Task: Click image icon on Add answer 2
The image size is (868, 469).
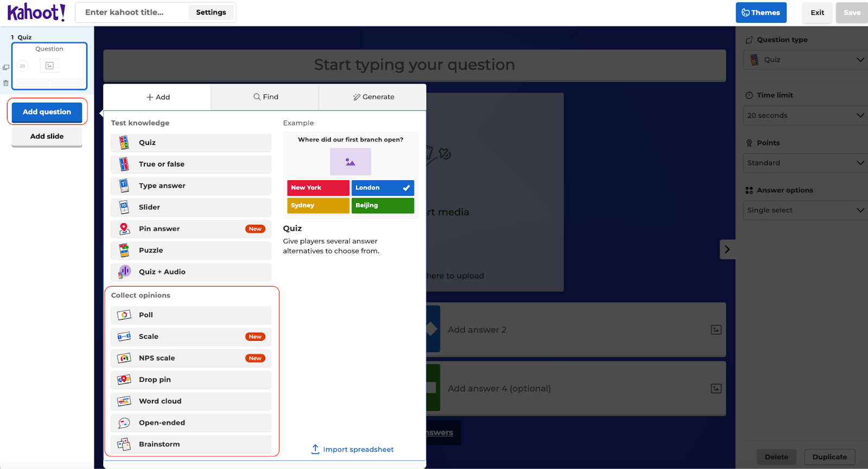Action: coord(716,330)
